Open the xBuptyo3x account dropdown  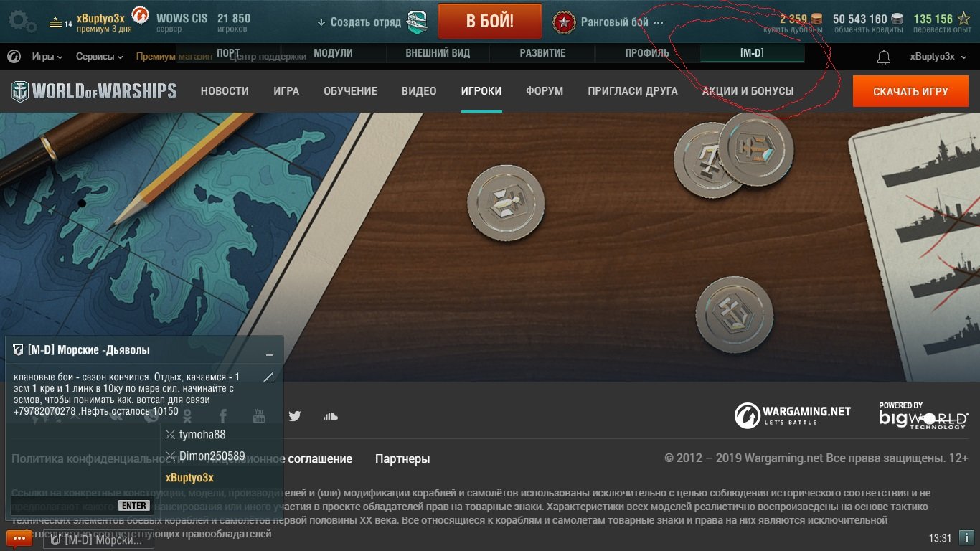(x=938, y=57)
